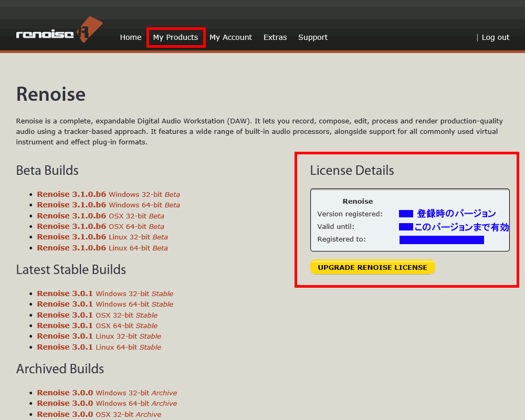Screen dimensions: 525x420
Task: Open the My Products menu item
Action: [175, 37]
